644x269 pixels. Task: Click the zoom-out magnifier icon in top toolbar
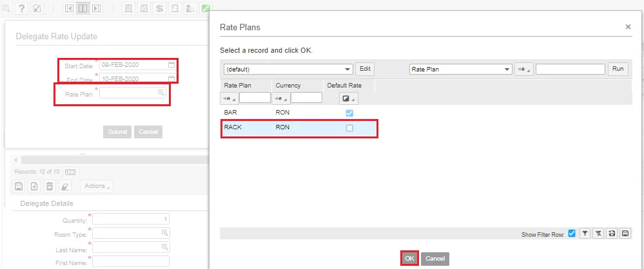coord(6,8)
